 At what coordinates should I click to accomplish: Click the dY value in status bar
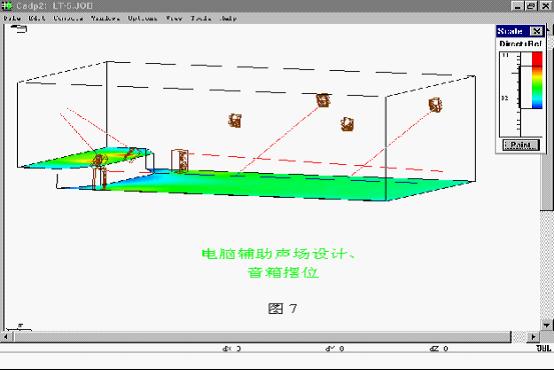pos(335,349)
